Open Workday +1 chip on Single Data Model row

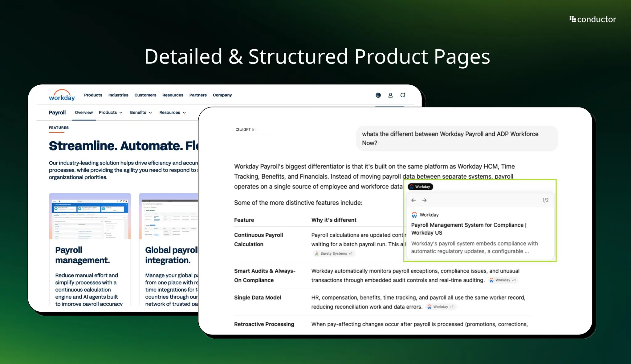click(441, 307)
